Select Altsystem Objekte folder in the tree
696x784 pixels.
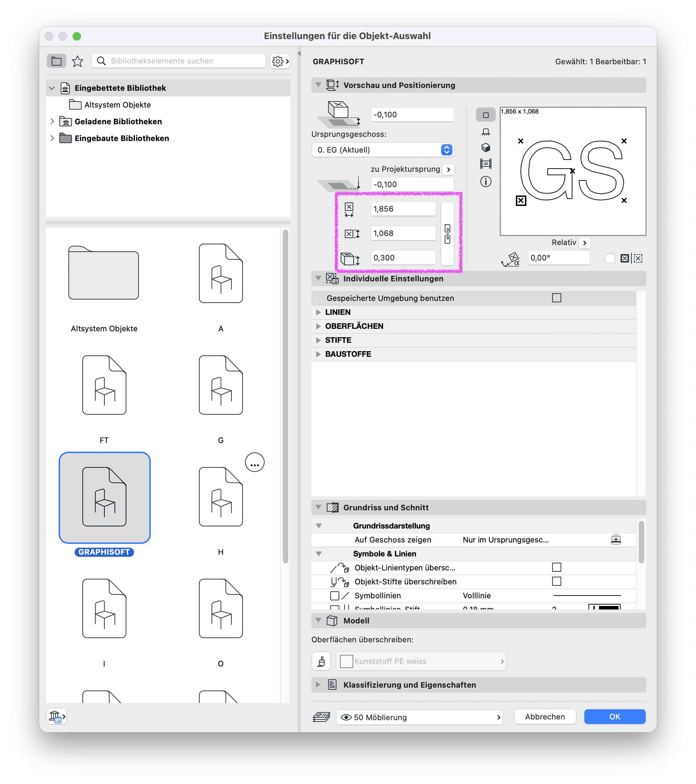pyautogui.click(x=117, y=105)
